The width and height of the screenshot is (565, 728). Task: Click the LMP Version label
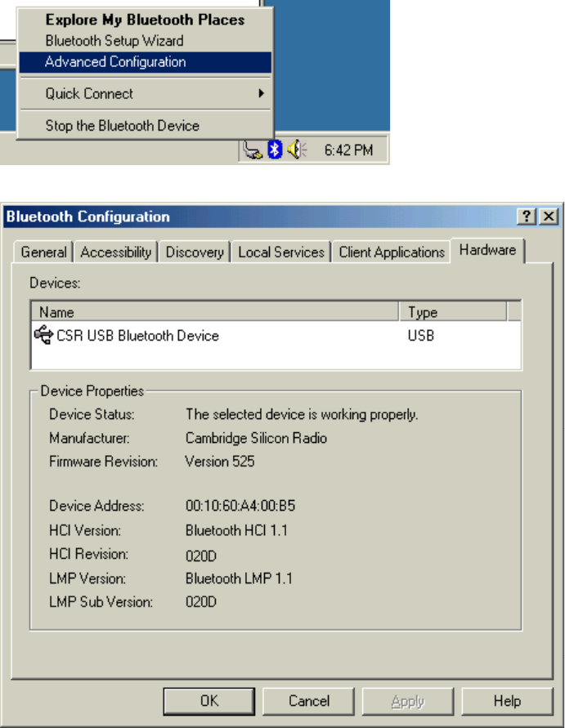87,578
